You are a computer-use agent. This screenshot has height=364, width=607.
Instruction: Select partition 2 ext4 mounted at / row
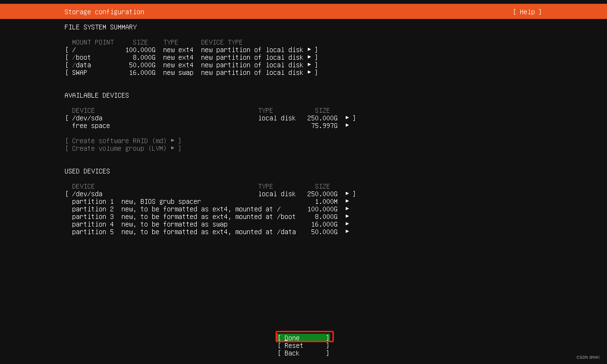(211, 209)
